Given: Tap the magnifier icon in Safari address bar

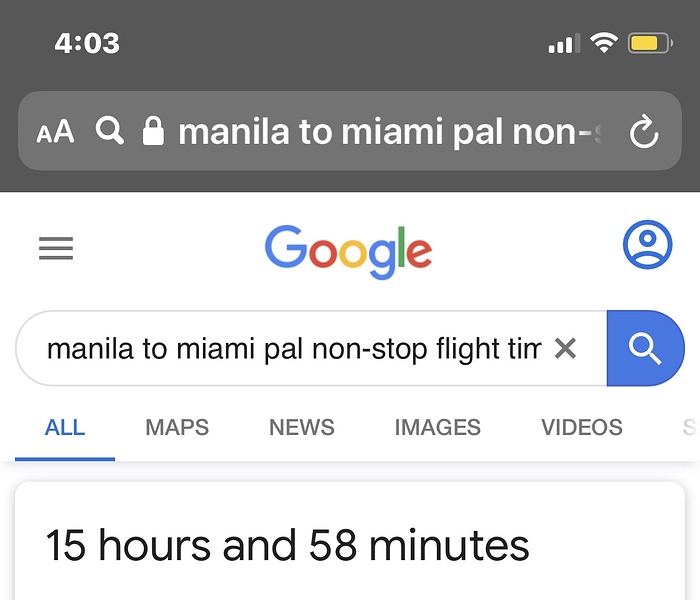Looking at the screenshot, I should pos(110,131).
